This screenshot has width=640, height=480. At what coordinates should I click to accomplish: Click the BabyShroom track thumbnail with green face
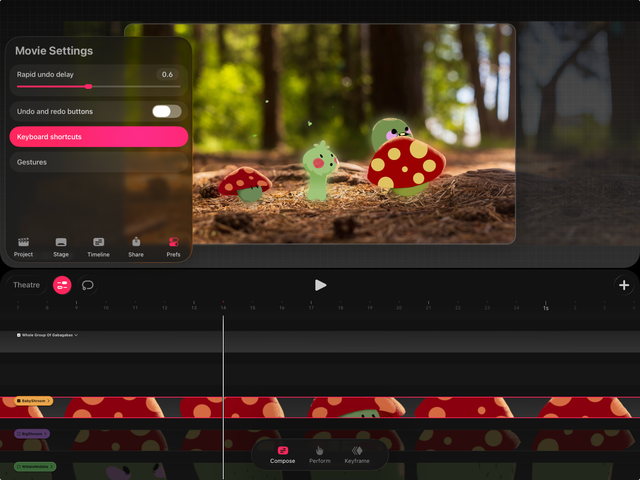(x=355, y=407)
